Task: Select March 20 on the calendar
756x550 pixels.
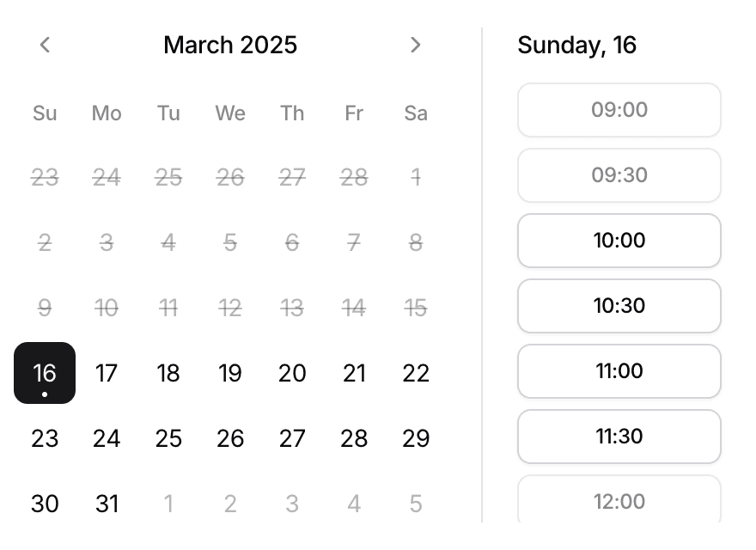Action: coord(292,373)
